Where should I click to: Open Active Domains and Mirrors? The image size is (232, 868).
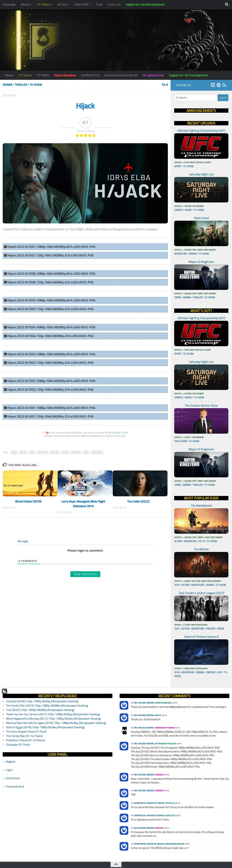(x=121, y=75)
